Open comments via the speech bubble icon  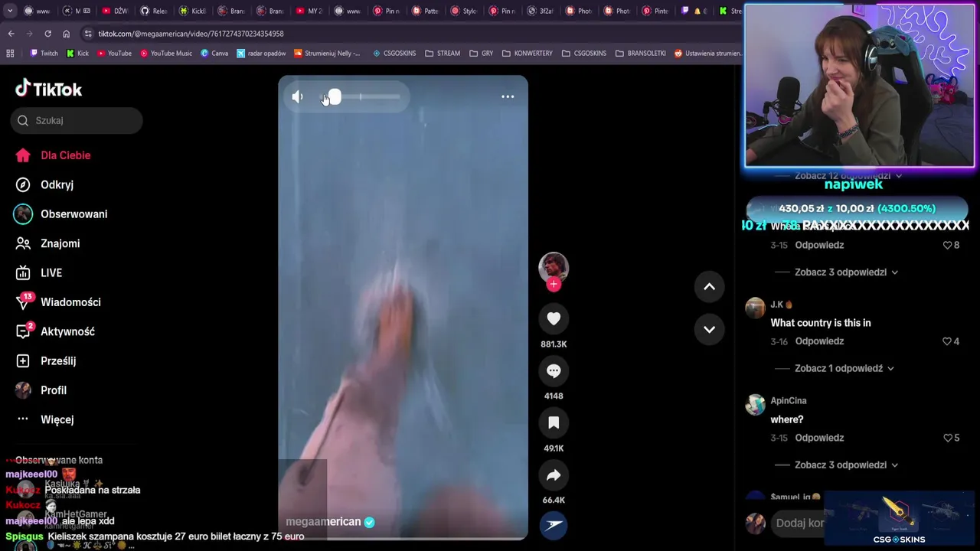[x=554, y=370]
